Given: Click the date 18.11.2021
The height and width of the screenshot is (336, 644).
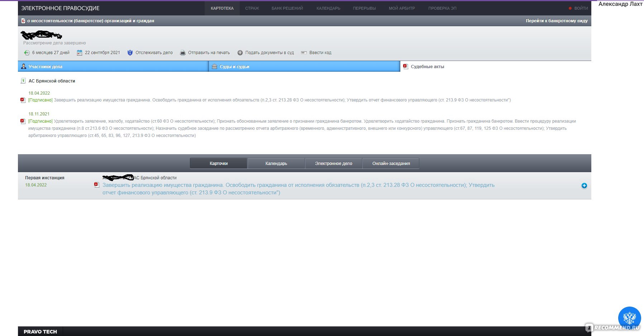Looking at the screenshot, I should 39,114.
